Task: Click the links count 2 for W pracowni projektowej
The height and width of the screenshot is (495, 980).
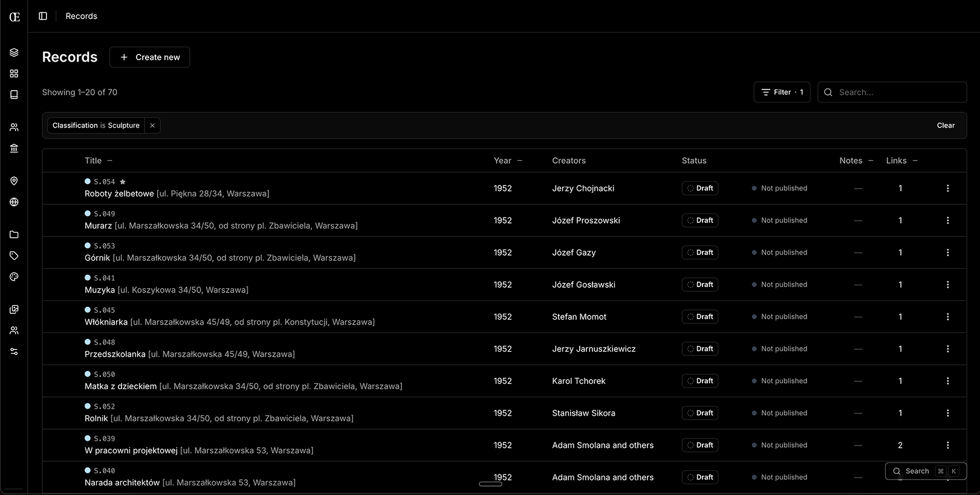Action: (x=900, y=445)
